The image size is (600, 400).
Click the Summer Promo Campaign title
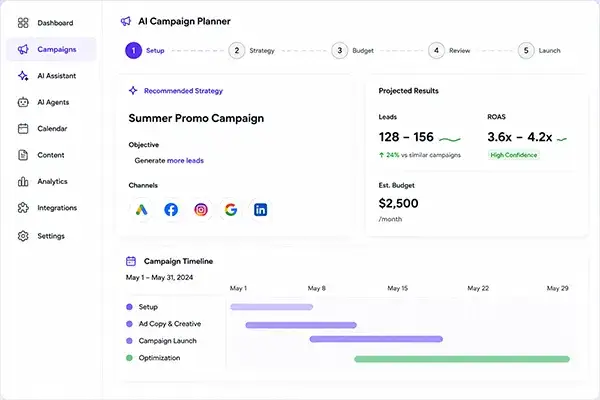pos(196,118)
